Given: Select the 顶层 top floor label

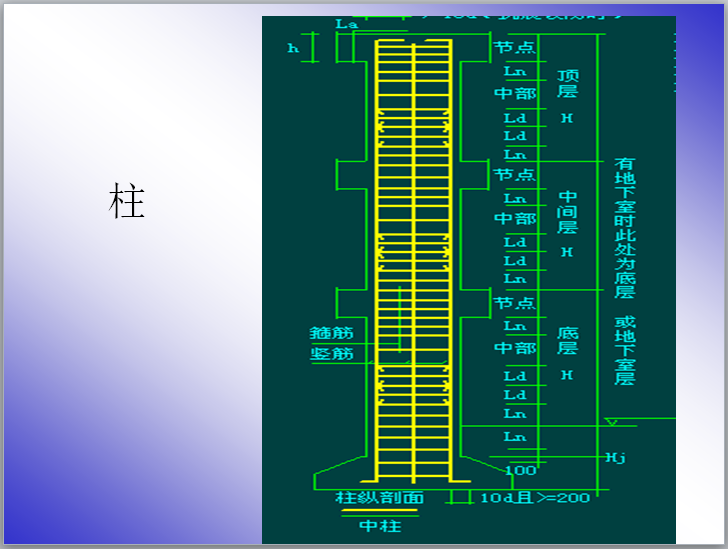Looking at the screenshot, I should pyautogui.click(x=567, y=83).
